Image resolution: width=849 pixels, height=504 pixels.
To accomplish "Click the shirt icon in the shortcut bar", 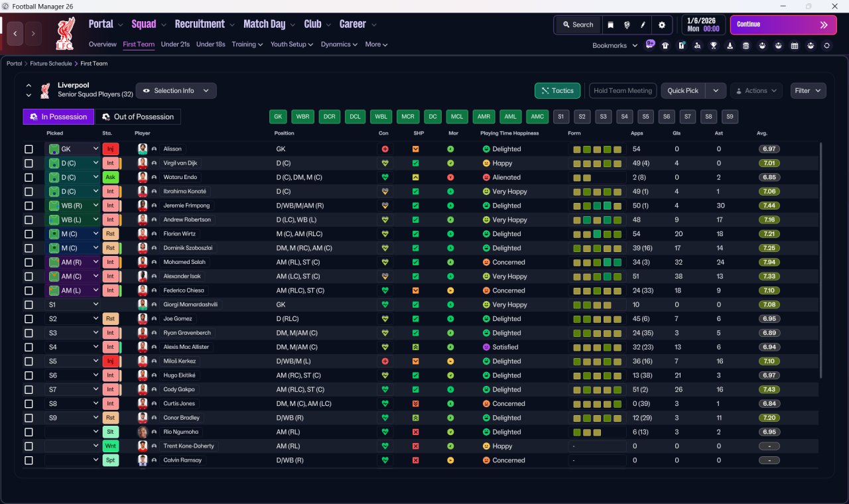I will (665, 46).
